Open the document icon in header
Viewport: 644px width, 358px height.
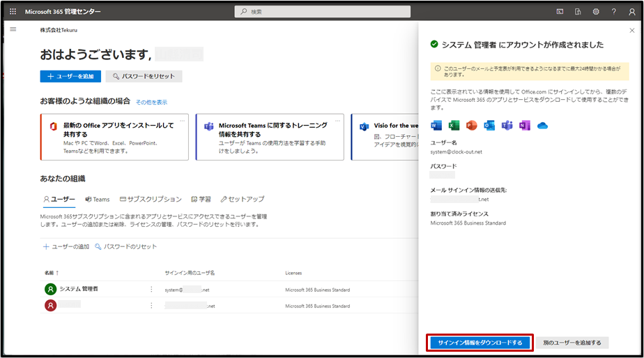[x=578, y=11]
